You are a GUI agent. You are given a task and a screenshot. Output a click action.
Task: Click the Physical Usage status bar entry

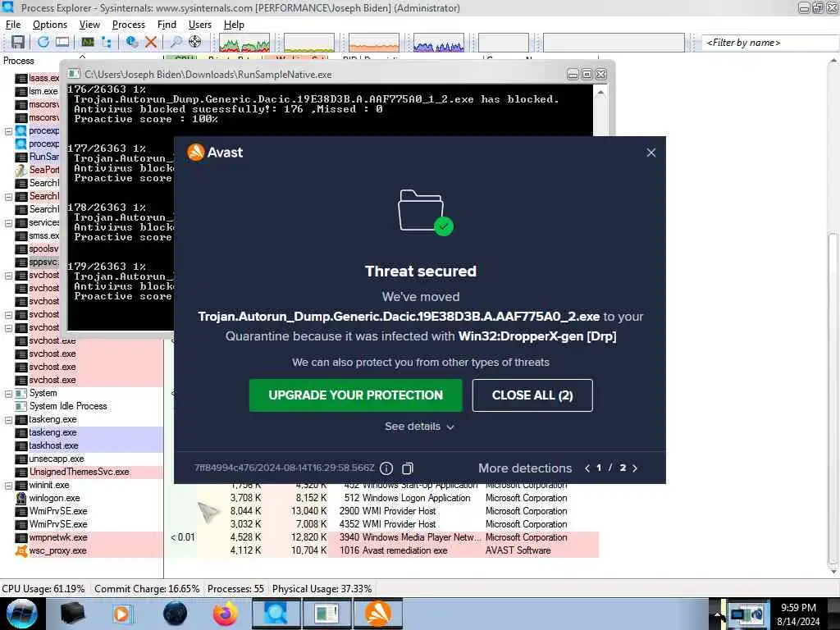322,589
